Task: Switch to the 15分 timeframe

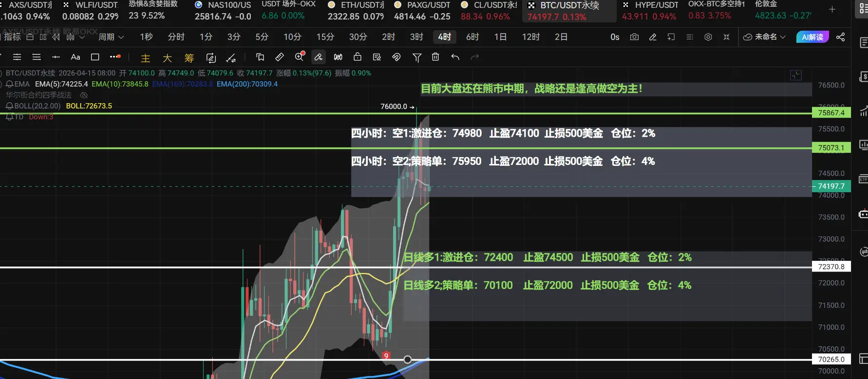Action: point(325,37)
